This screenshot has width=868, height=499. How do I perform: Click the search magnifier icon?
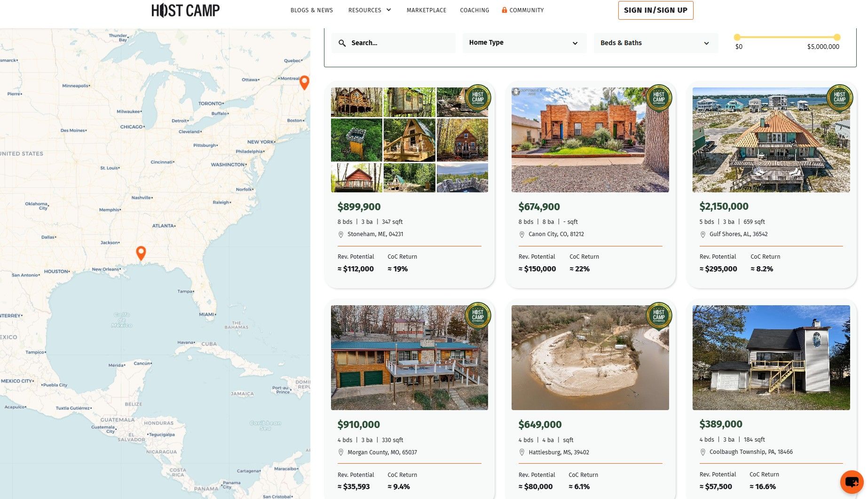tap(342, 43)
